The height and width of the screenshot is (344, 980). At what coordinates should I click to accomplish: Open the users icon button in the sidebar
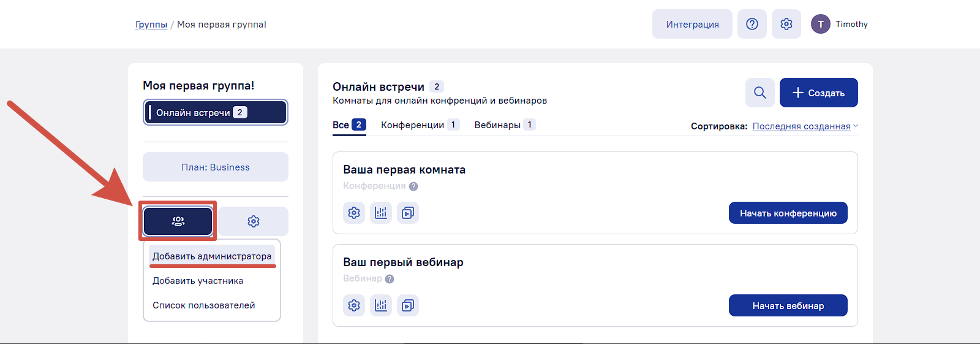click(x=178, y=221)
